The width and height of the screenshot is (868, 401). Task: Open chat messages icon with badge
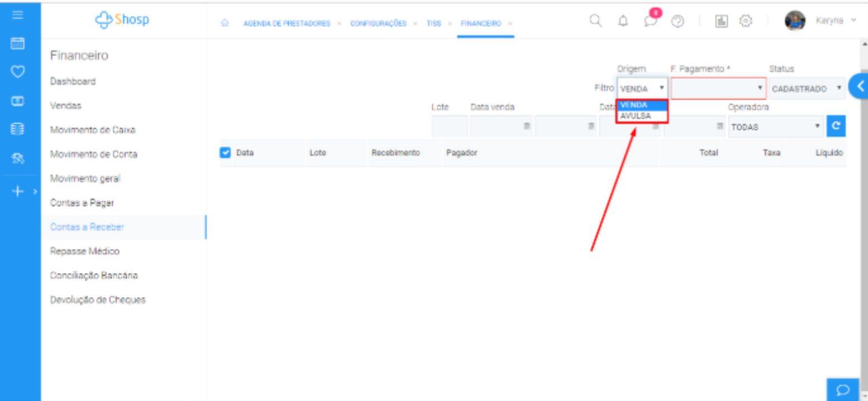click(650, 21)
